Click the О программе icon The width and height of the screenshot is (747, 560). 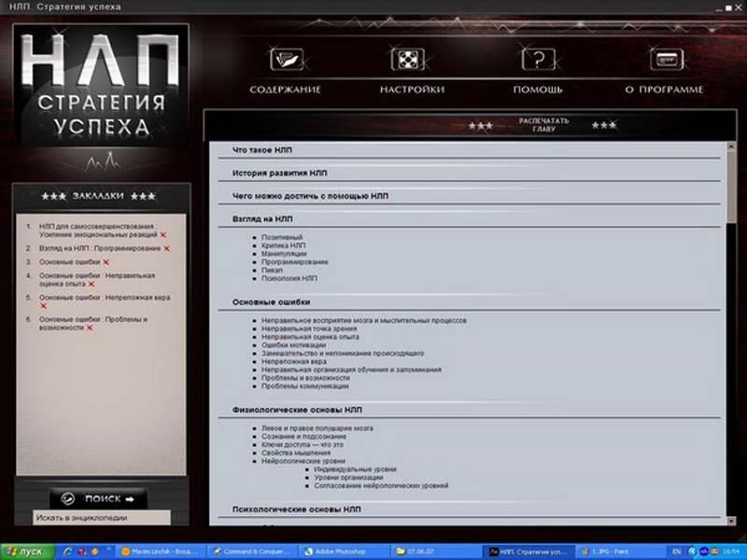(664, 61)
